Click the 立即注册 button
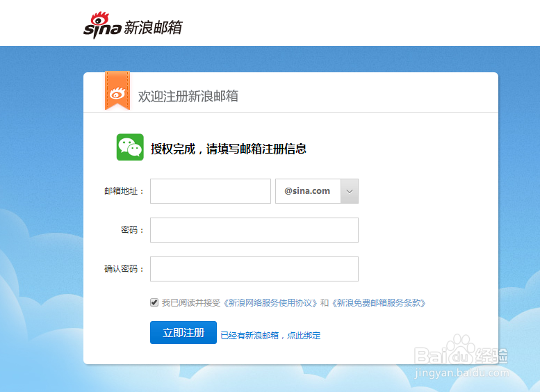Viewport: 540px width, 392px height. (x=183, y=332)
